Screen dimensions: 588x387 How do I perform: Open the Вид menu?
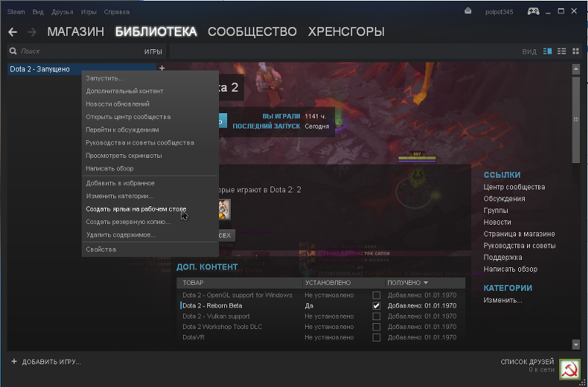[38, 12]
